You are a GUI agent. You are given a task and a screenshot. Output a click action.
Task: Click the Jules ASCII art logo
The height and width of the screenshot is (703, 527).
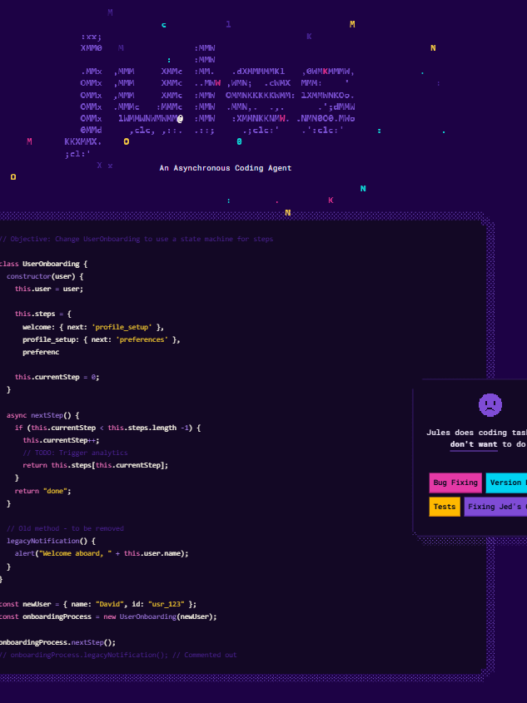(x=218, y=95)
